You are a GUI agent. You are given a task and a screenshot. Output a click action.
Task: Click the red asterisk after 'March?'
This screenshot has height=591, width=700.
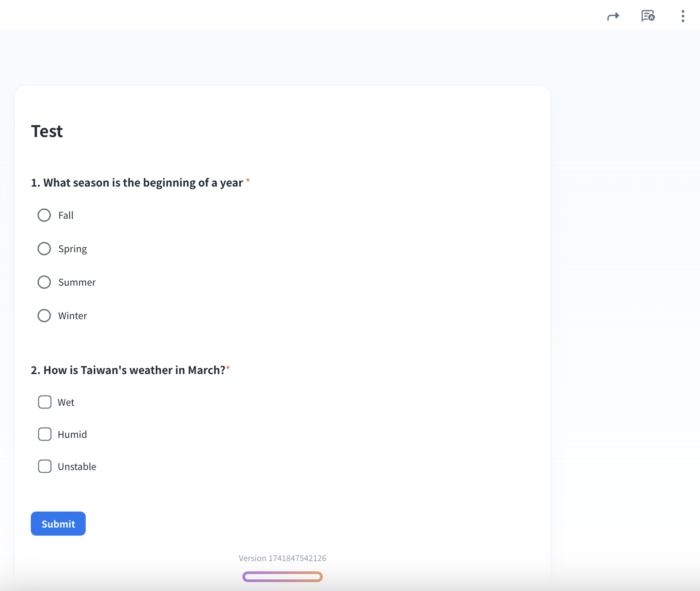[x=228, y=368]
